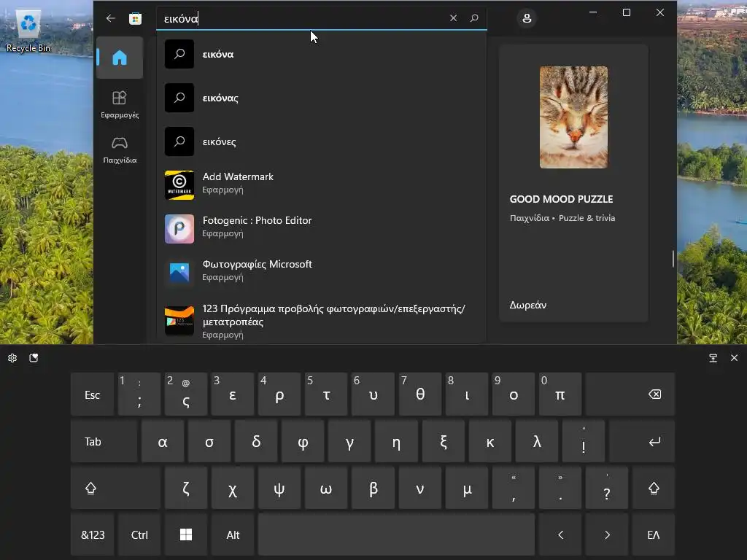Viewport: 747px width, 560px height.
Task: Open the Εφαρμογές sidebar section
Action: pyautogui.click(x=120, y=104)
